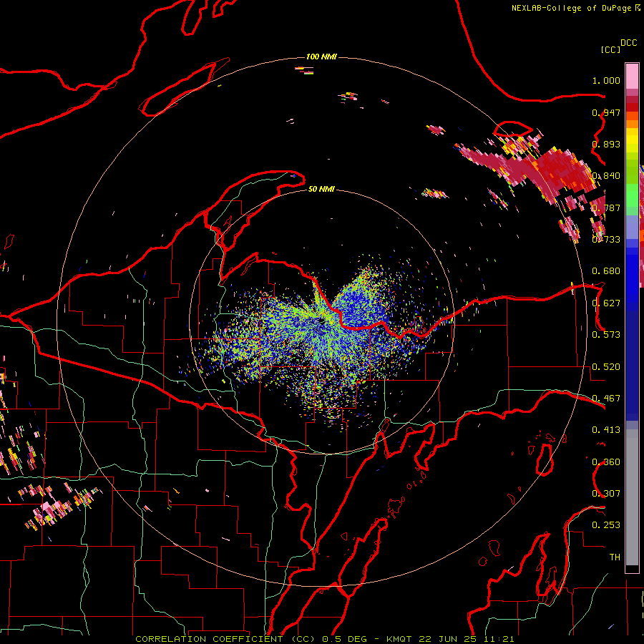Image resolution: width=644 pixels, height=644 pixels.
Task: Select the 0.467 scale value
Action: click(x=606, y=399)
